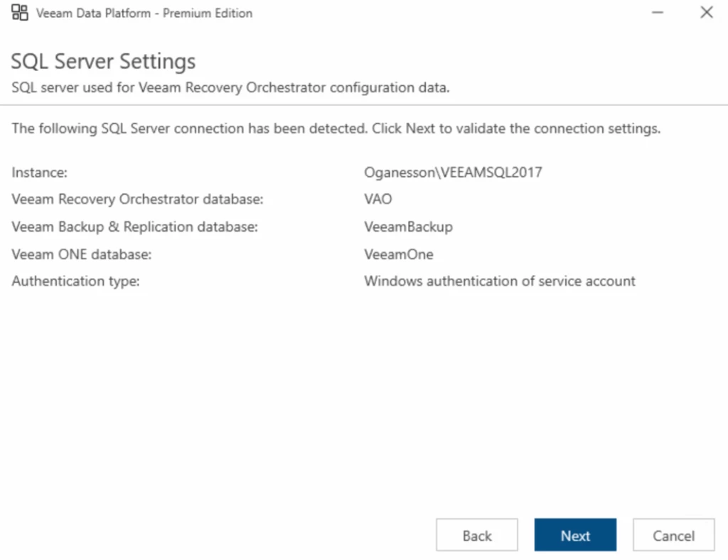Click Next to validate connection settings
The image size is (728, 560).
pos(575,535)
